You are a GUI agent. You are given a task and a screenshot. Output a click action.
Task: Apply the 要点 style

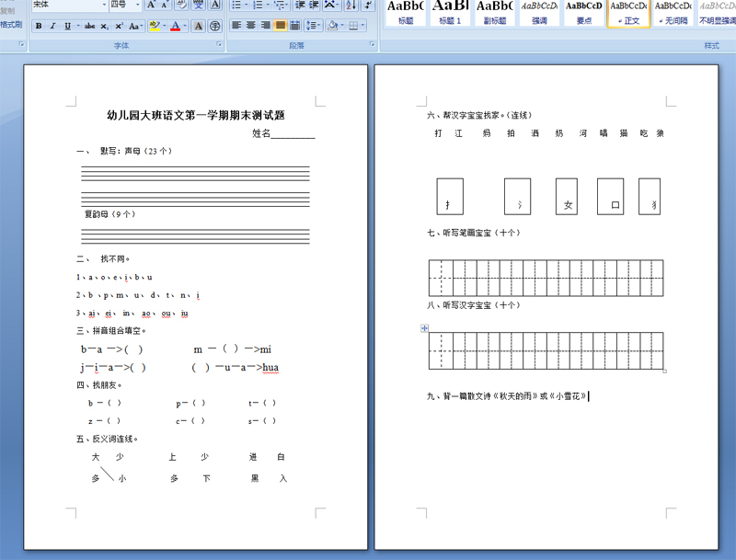(584, 13)
